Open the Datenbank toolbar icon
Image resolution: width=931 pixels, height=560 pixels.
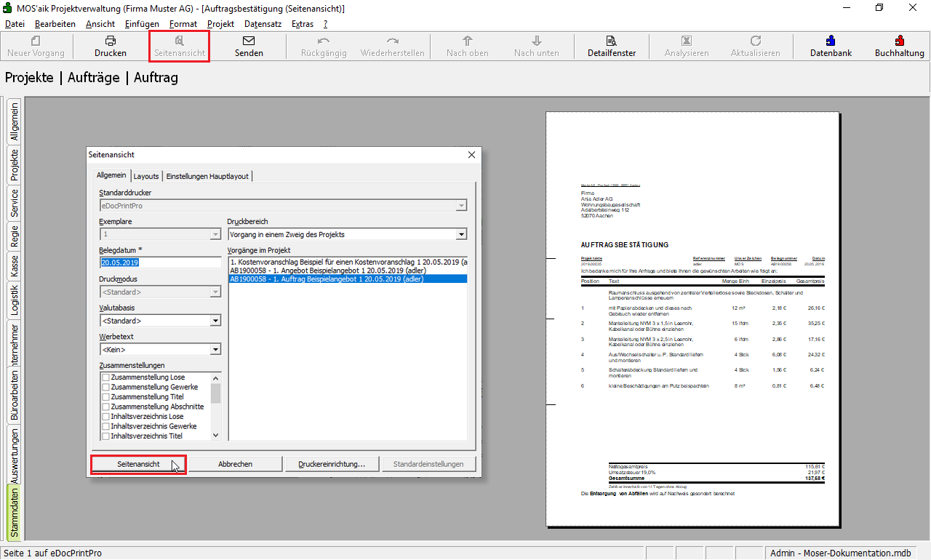(831, 41)
